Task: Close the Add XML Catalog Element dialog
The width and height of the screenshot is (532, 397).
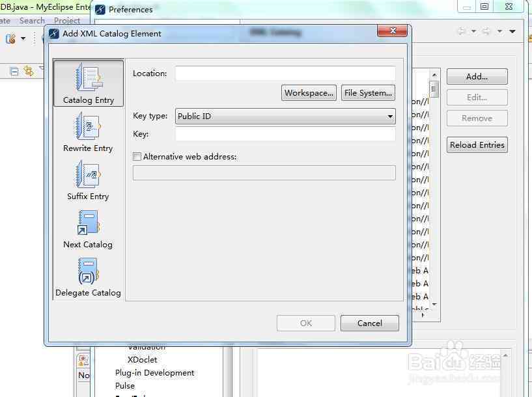Action: tap(392, 31)
